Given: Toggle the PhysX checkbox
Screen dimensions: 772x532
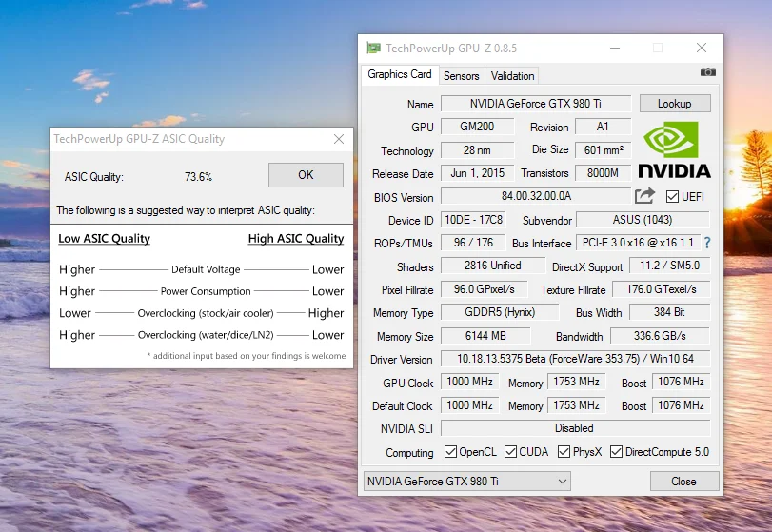Looking at the screenshot, I should 564,452.
